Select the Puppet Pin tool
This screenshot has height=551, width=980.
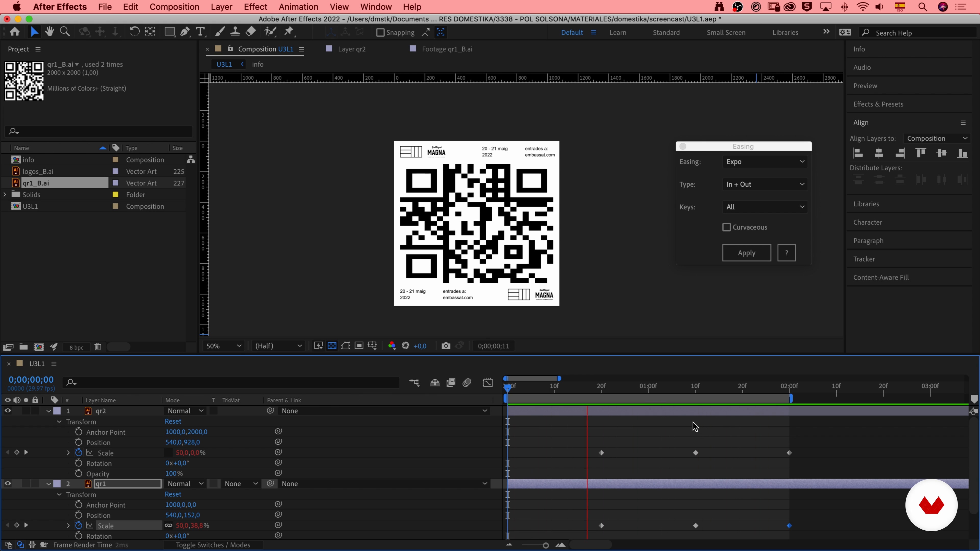tap(289, 32)
